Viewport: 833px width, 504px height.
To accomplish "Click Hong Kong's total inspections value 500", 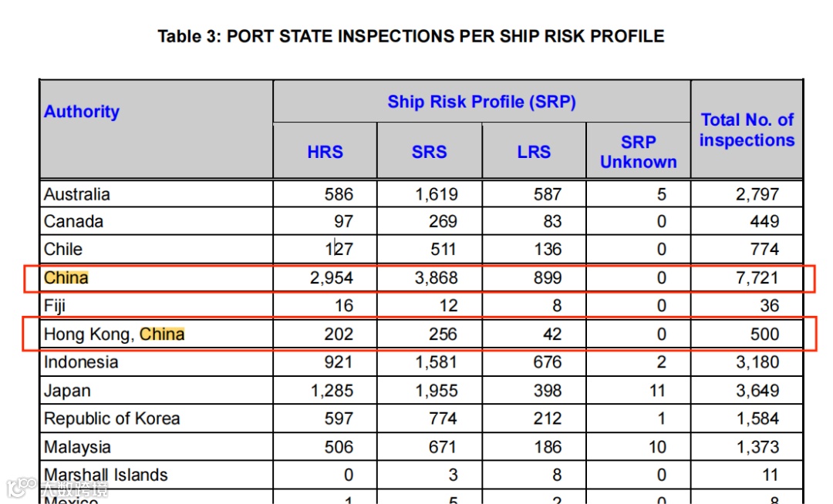I will tap(764, 334).
